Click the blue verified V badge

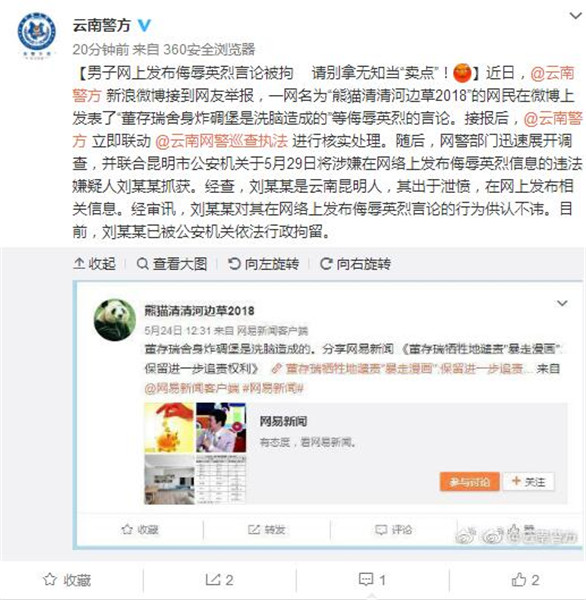click(144, 26)
